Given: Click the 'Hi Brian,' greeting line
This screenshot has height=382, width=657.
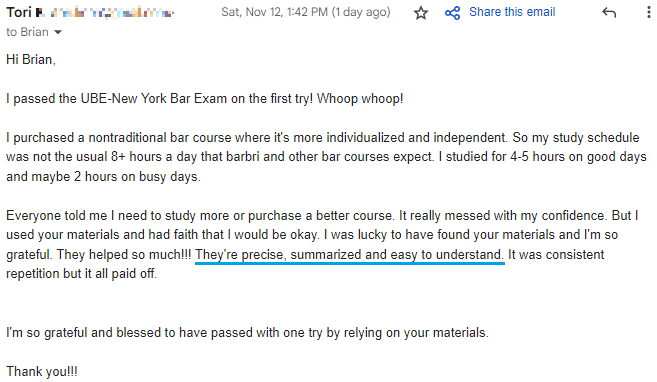Looking at the screenshot, I should tap(31, 59).
